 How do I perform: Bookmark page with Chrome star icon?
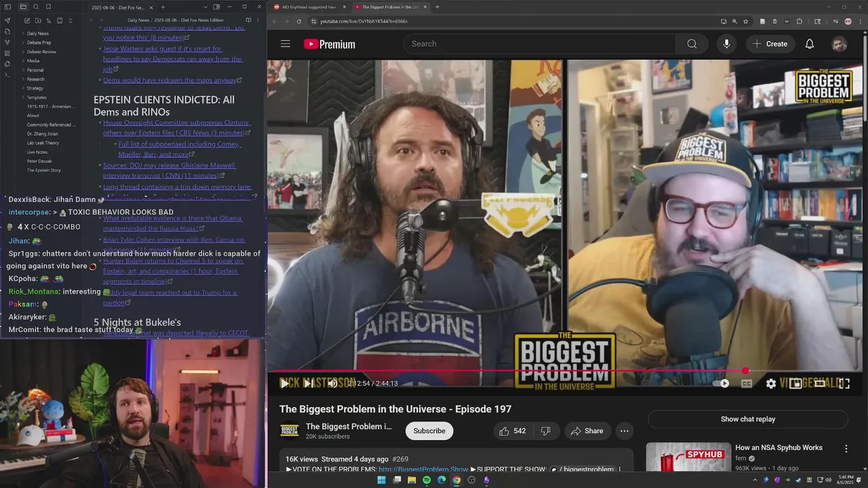tap(745, 21)
